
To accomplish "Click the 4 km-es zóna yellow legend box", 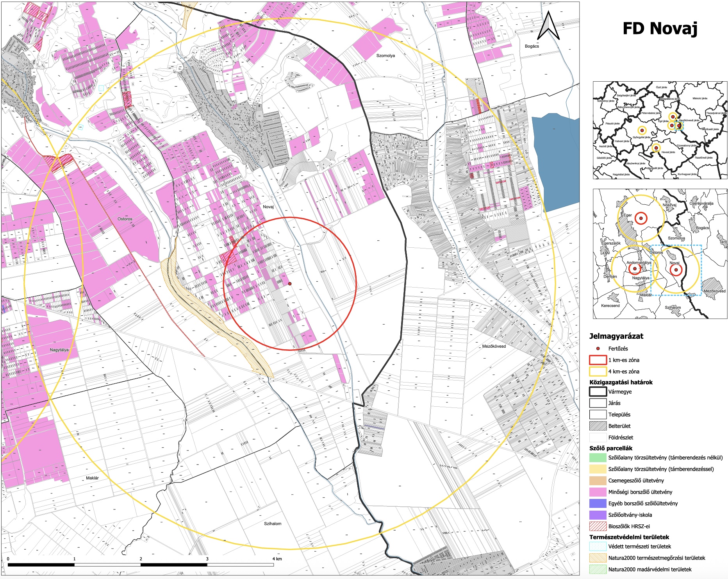I will (x=598, y=372).
